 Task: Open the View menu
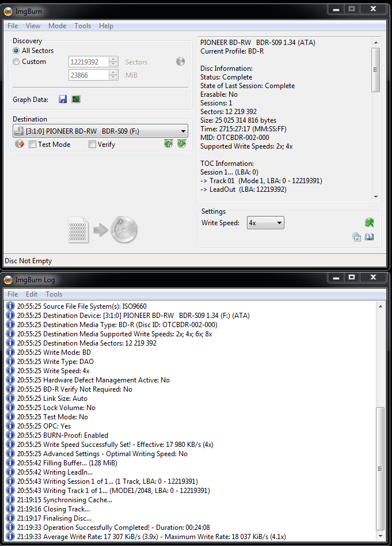(x=33, y=26)
